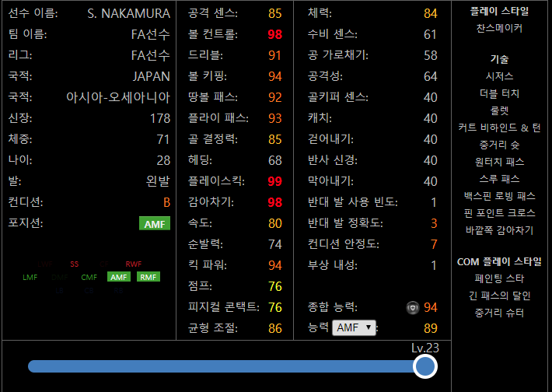Click the 페인팅 스타 COM style
Viewport: 552px width, 392px height.
(499, 278)
